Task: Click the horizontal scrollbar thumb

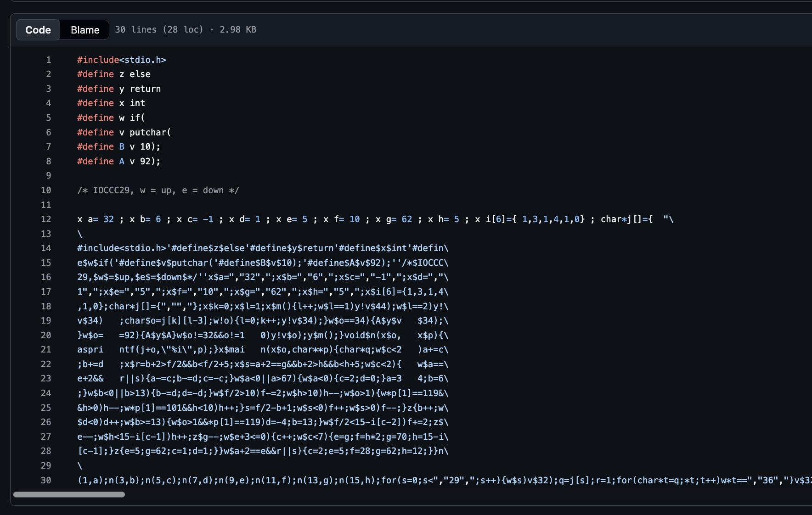Action: [69, 494]
